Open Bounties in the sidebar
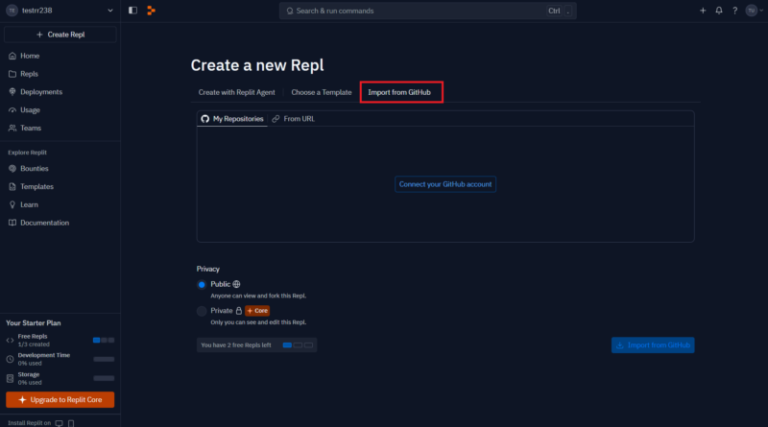The height and width of the screenshot is (427, 768). click(34, 168)
